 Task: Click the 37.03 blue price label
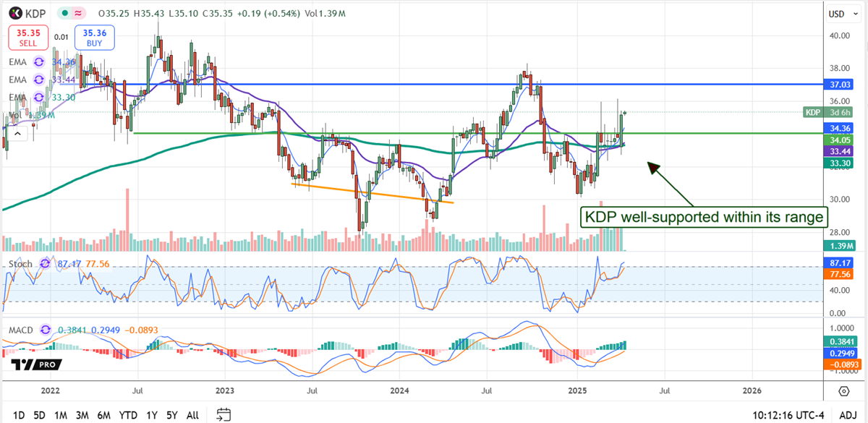tap(840, 85)
